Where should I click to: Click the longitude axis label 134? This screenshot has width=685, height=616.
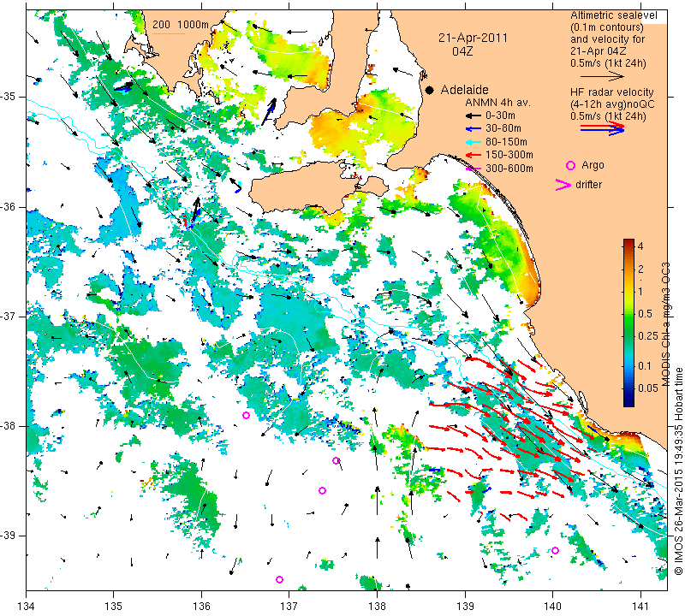coord(27,607)
